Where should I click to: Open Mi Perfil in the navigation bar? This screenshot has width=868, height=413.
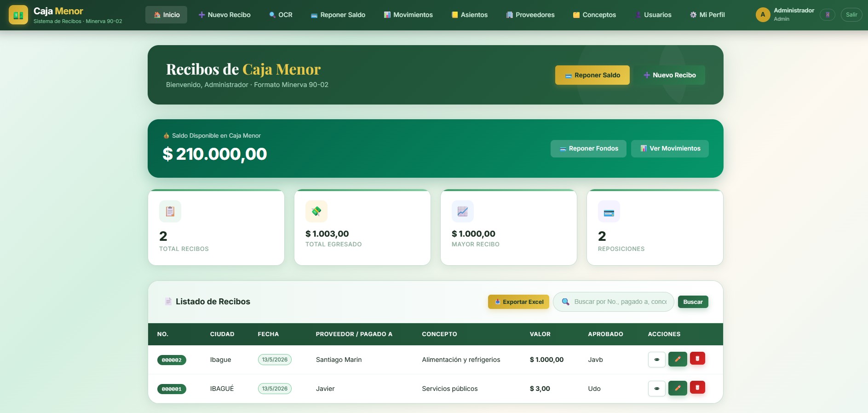(x=707, y=15)
